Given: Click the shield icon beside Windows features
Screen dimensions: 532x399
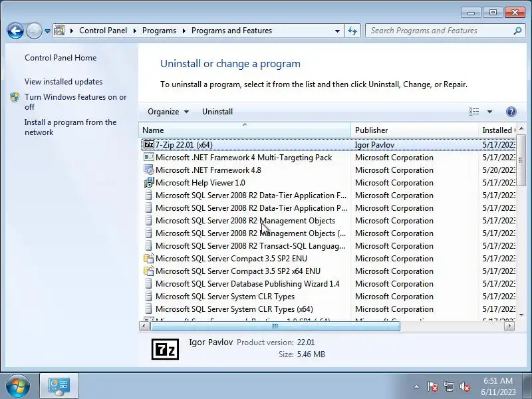Looking at the screenshot, I should [x=15, y=97].
